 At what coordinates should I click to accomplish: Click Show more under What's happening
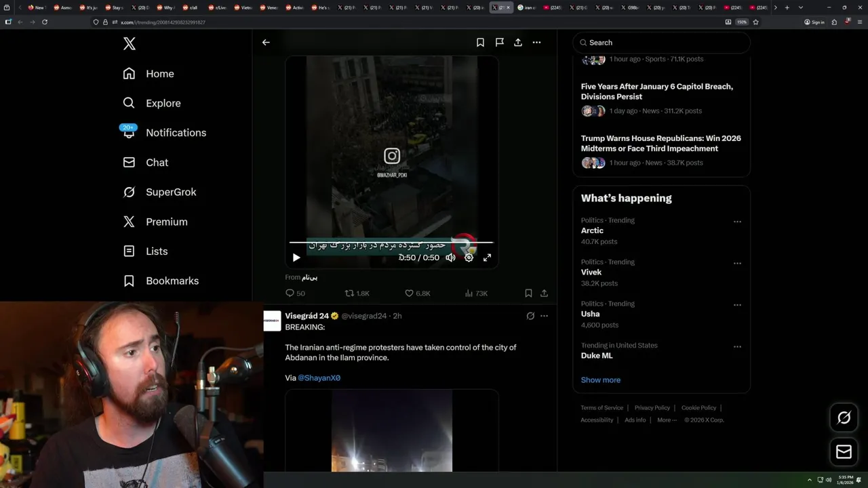pos(600,380)
